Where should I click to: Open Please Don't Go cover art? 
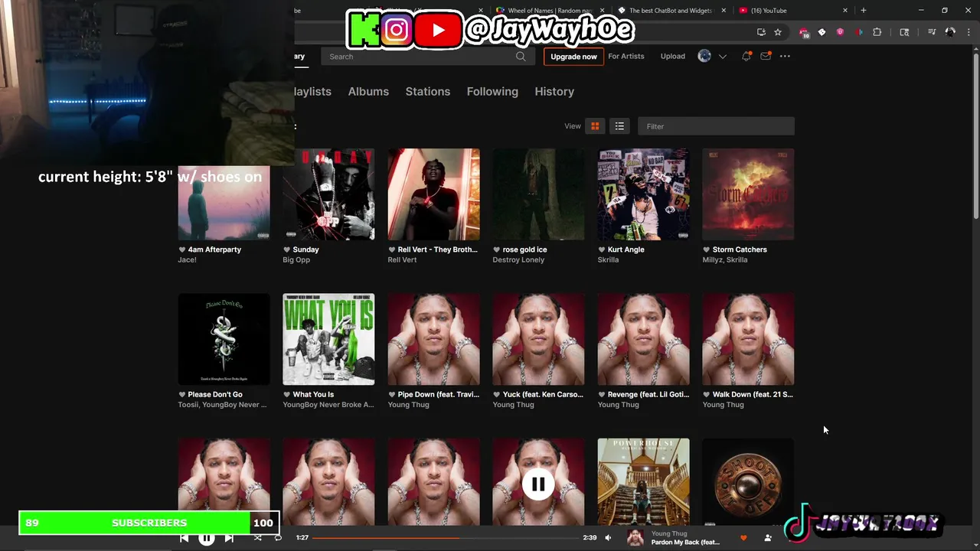coord(224,339)
